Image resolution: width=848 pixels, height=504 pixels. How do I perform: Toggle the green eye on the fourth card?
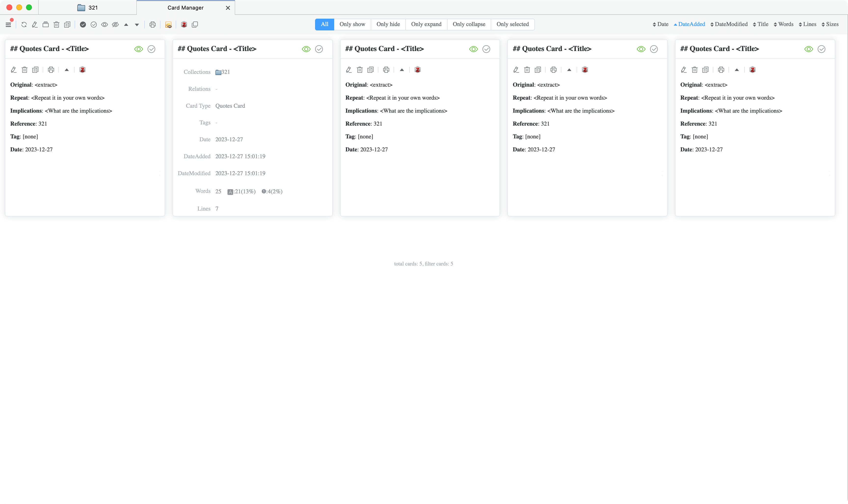(641, 49)
